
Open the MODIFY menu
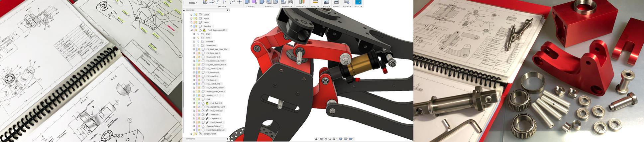[268, 6]
